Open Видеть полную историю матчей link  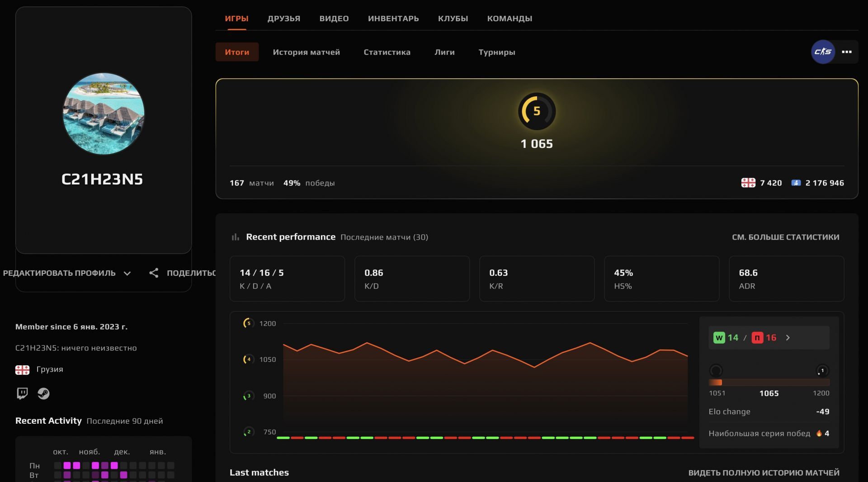tap(764, 473)
